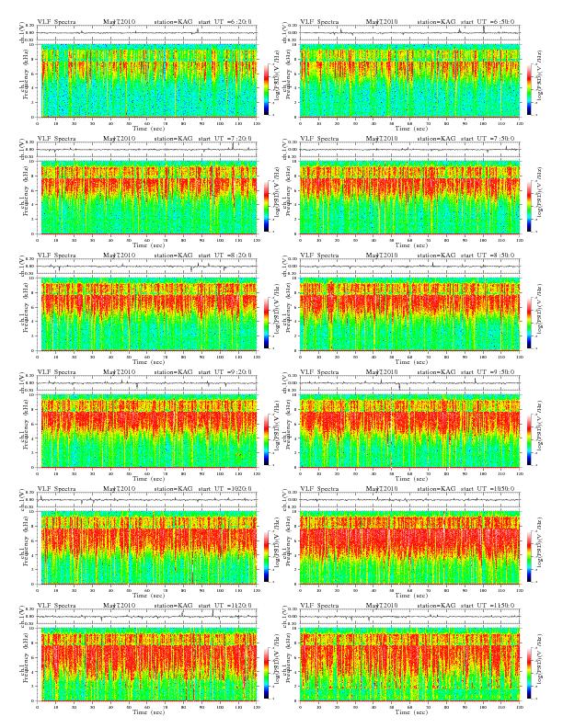563x728 pixels.
Task: Click the spectrogram starting UT 7:20:0
Action: pos(147,198)
